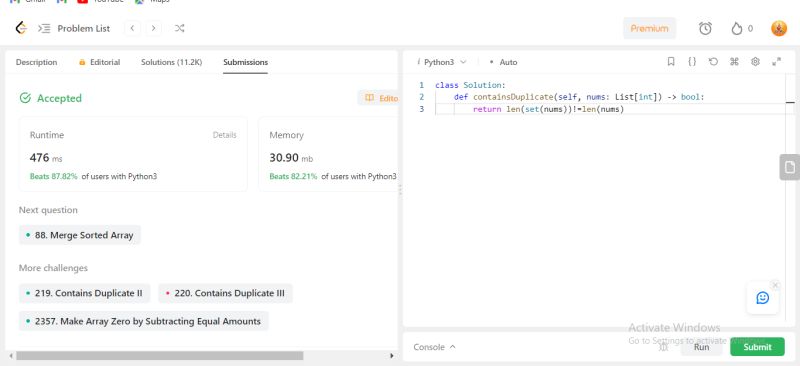Click line number 1 in the code editor gutter
The width and height of the screenshot is (800, 366).
tap(421, 85)
